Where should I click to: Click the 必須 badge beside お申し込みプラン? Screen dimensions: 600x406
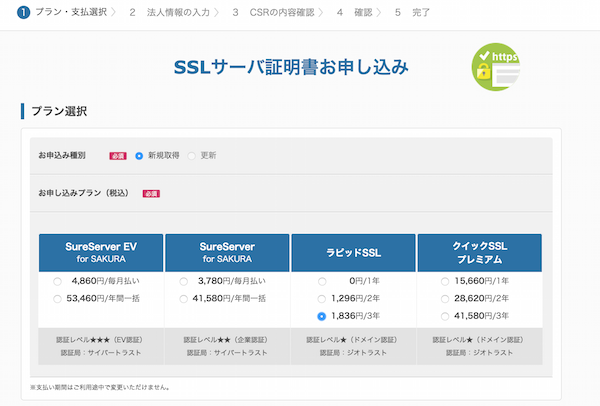[x=151, y=194]
